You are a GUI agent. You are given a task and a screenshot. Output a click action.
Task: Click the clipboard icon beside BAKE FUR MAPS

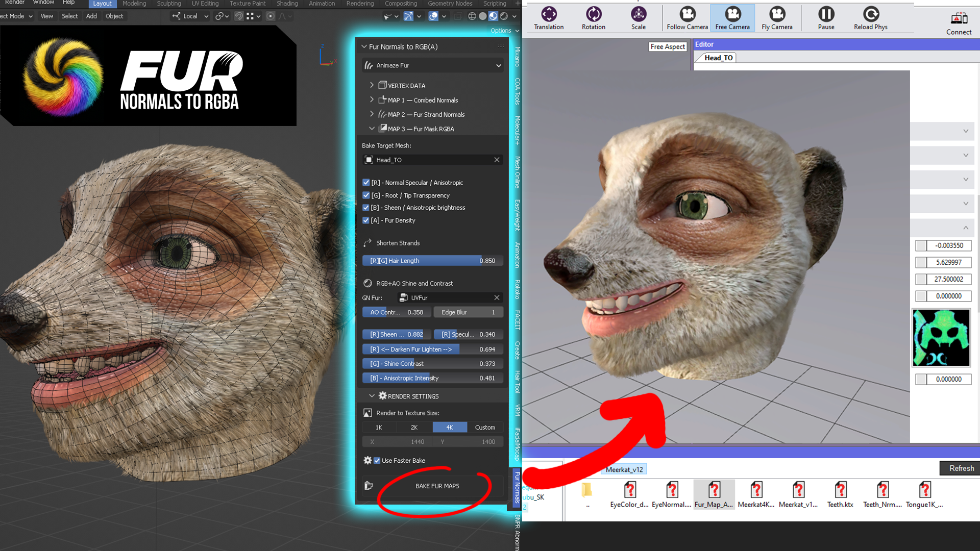(369, 485)
